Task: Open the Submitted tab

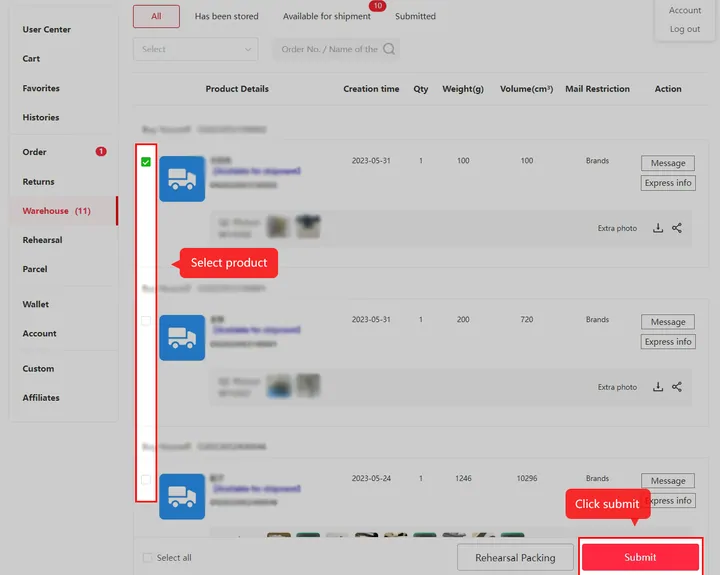Action: (x=415, y=16)
